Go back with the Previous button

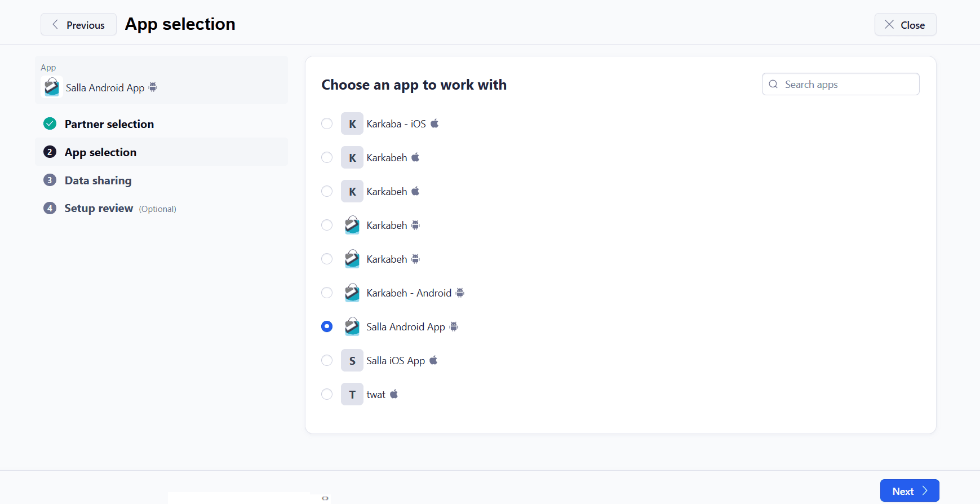[x=78, y=25]
